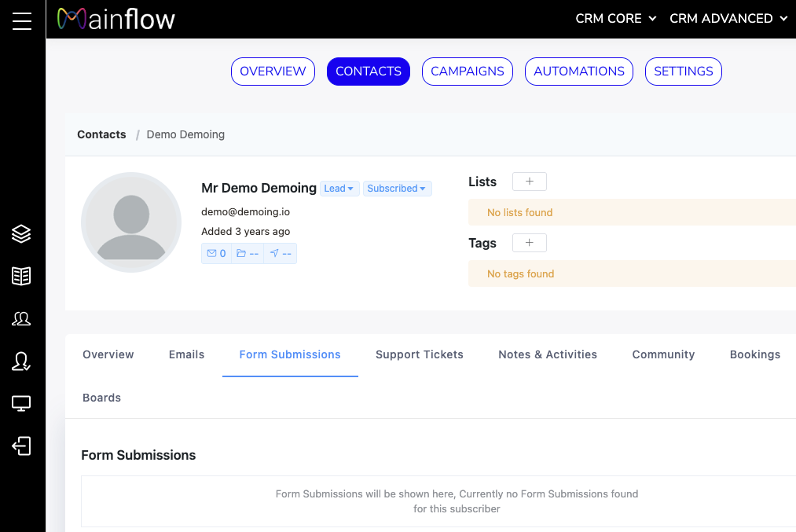Expand the Lead status dropdown
Image resolution: width=796 pixels, height=532 pixels.
coord(339,189)
